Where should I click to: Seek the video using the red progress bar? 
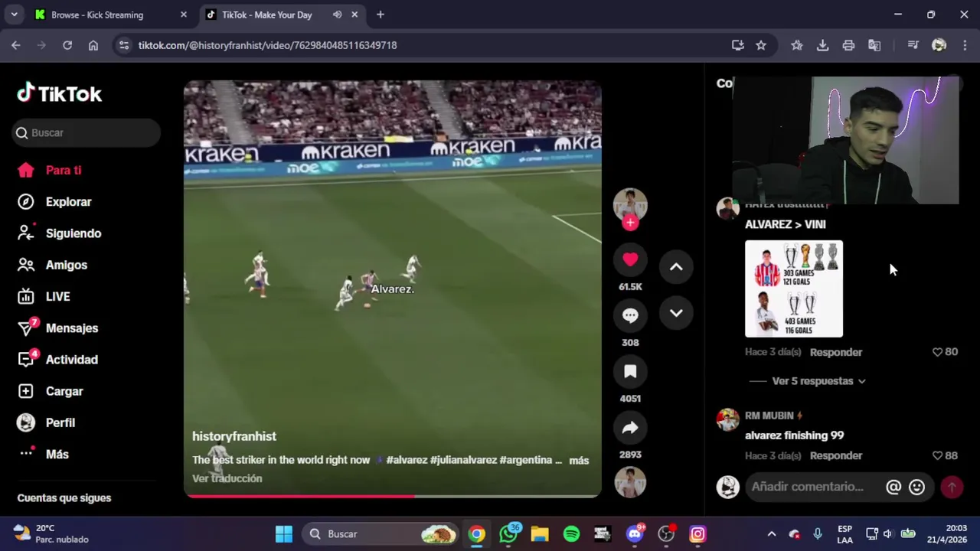[x=392, y=496]
